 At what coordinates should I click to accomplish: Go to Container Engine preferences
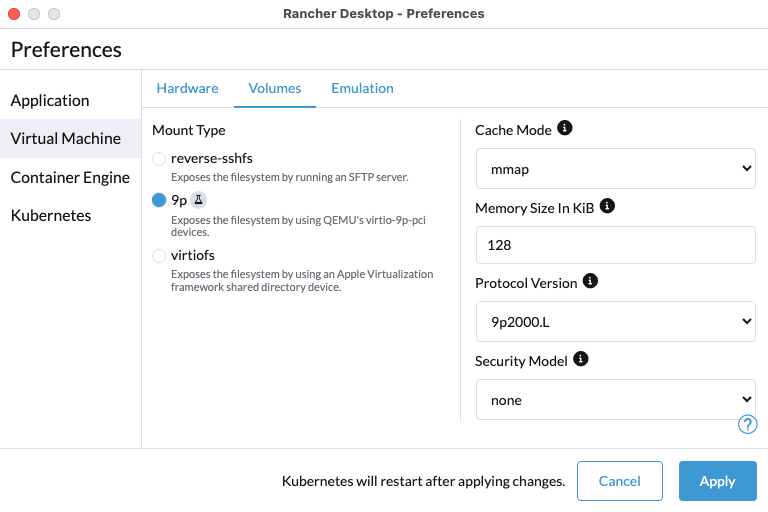(x=70, y=177)
